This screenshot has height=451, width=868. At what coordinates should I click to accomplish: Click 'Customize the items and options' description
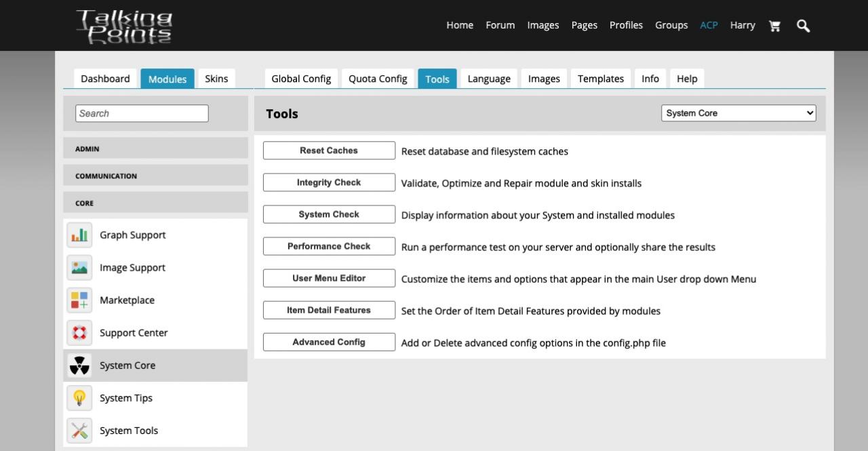coord(578,279)
